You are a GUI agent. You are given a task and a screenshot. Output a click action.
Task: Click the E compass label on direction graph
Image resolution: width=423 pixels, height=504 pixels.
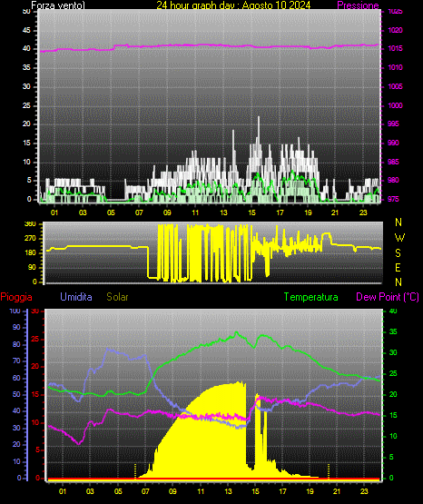tap(398, 267)
